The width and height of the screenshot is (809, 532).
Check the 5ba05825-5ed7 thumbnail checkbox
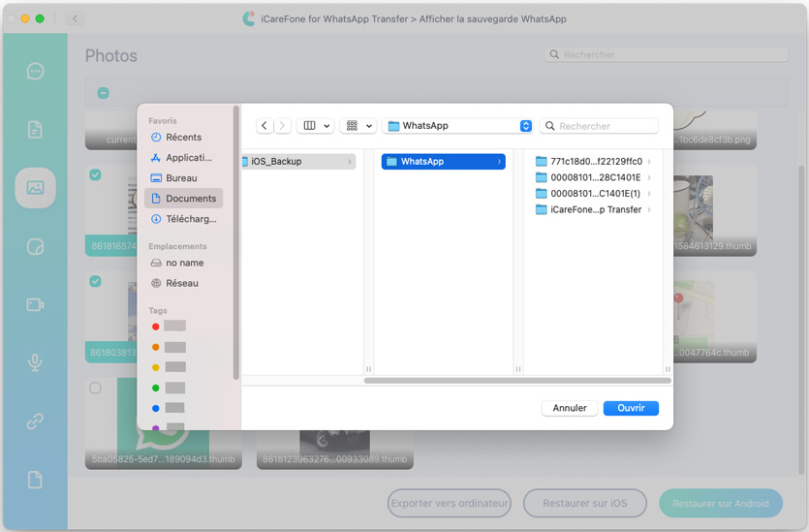[96, 388]
